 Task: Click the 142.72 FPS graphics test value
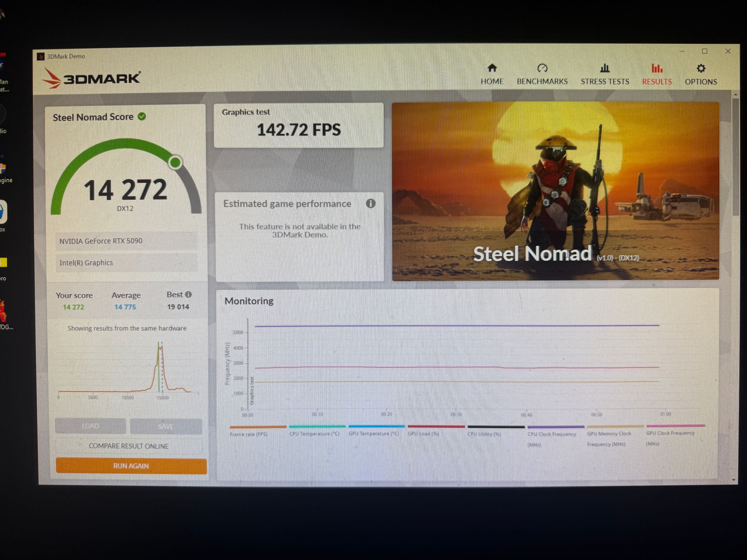pyautogui.click(x=299, y=130)
